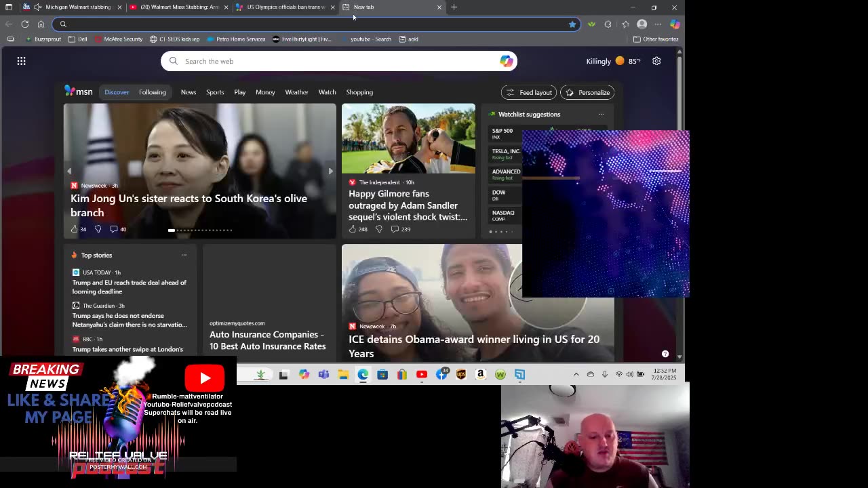
Task: Open Copilot icon in web search box
Action: [x=506, y=61]
